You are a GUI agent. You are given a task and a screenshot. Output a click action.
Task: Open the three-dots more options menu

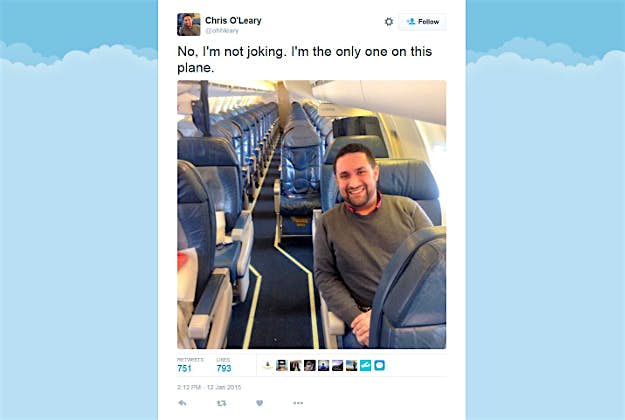(298, 403)
